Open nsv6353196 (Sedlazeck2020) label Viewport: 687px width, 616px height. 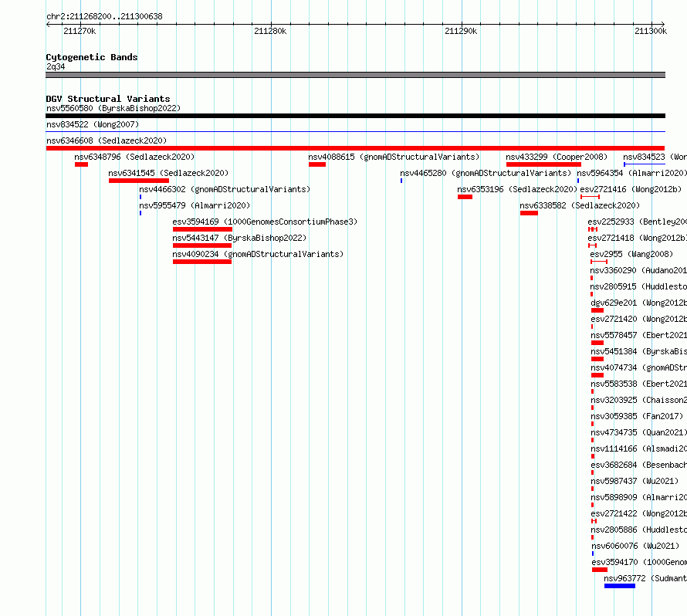[x=517, y=189]
